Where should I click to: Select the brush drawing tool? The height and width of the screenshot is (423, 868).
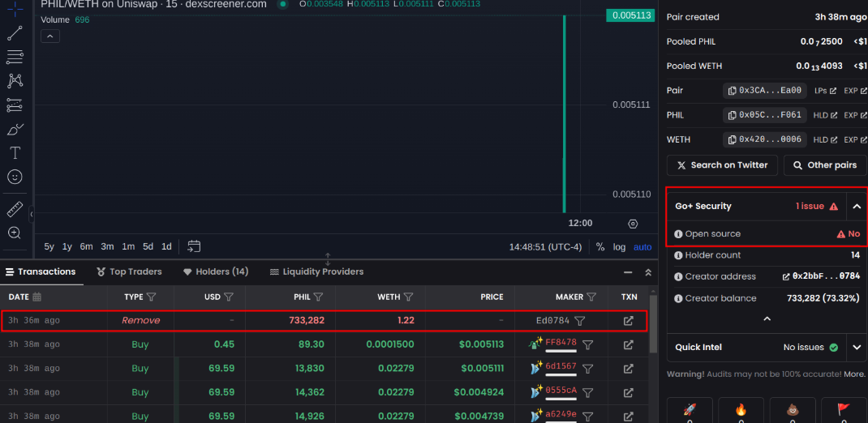[x=15, y=130]
